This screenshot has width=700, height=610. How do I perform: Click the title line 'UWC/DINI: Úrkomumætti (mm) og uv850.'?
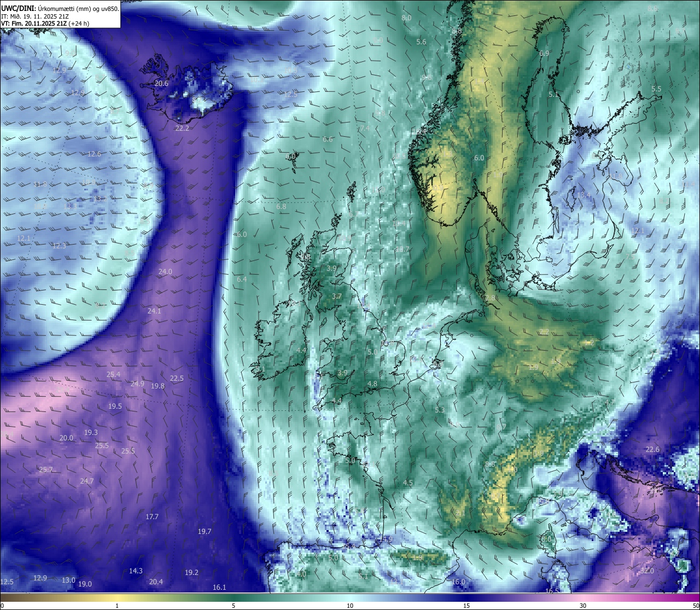[60, 8]
